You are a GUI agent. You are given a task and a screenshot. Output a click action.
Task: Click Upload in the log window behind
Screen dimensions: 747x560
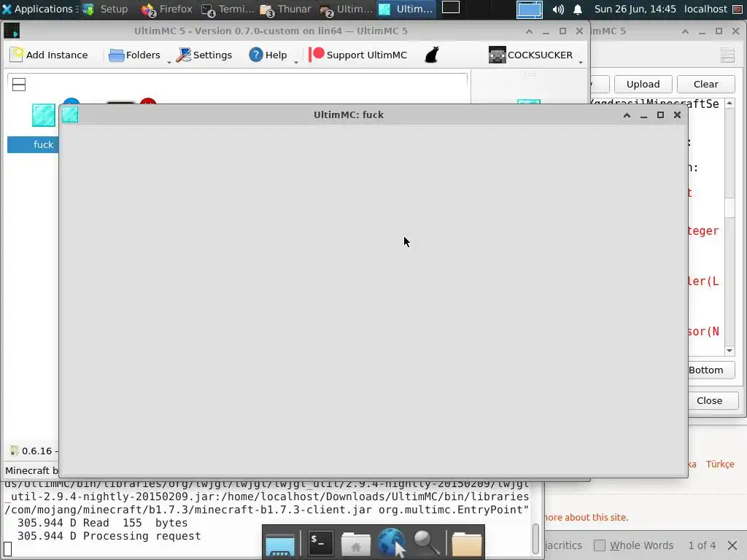[643, 84]
